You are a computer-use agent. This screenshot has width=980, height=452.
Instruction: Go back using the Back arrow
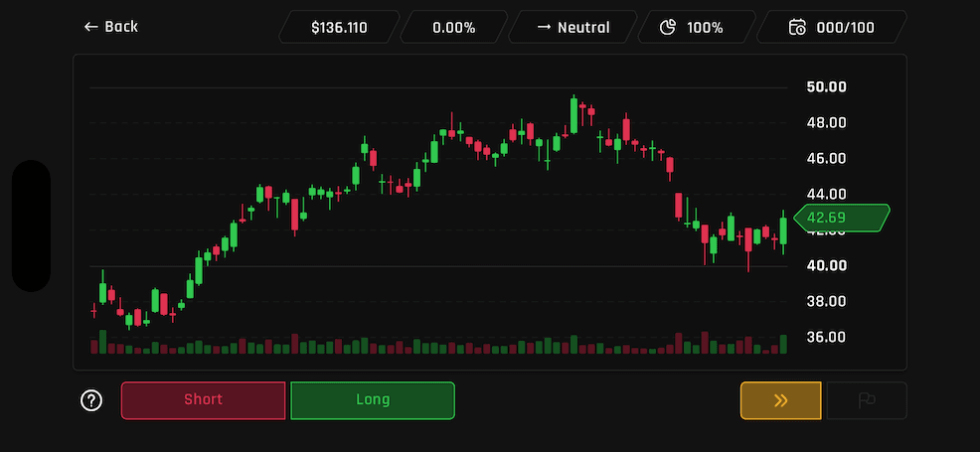point(110,27)
